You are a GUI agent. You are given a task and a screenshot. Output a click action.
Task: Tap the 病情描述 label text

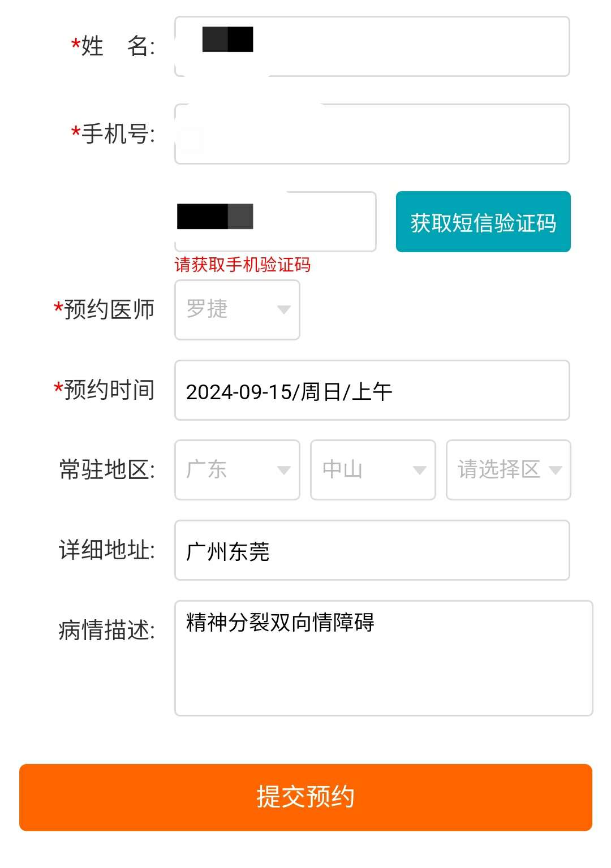click(107, 630)
